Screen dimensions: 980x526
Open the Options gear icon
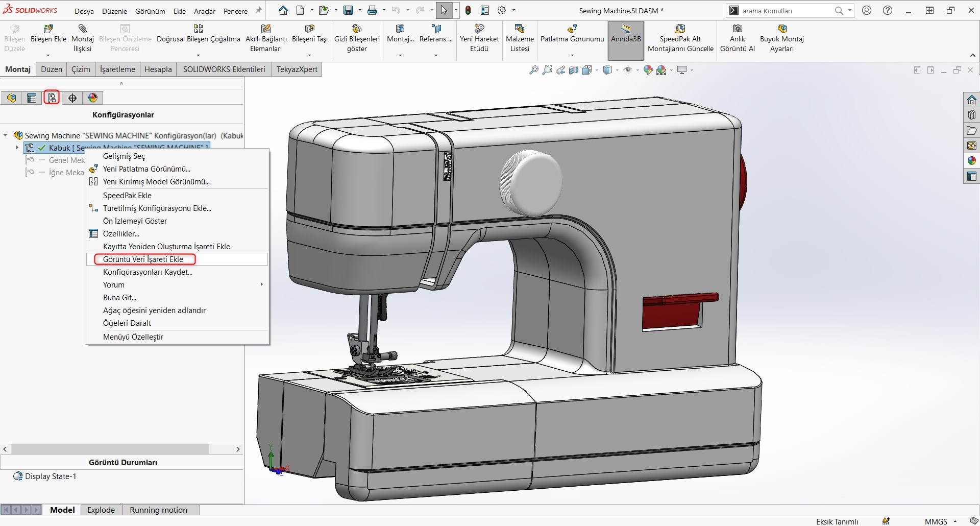click(502, 10)
